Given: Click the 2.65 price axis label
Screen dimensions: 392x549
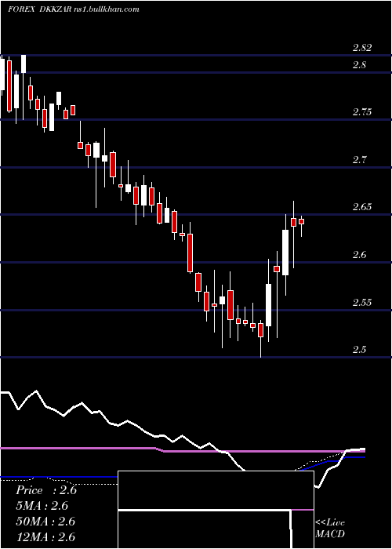Looking at the screenshot, I should tap(362, 206).
